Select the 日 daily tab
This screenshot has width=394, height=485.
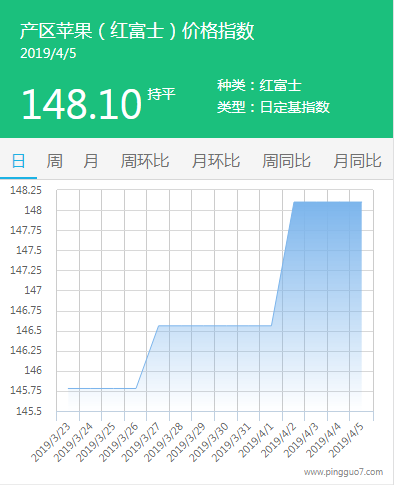coord(18,161)
